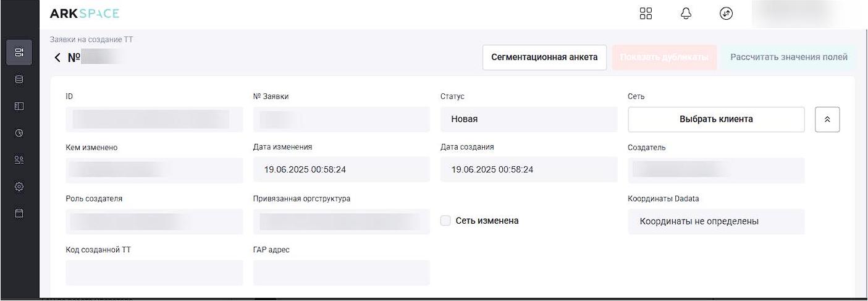Click "Показать дубликаты" button

click(664, 57)
